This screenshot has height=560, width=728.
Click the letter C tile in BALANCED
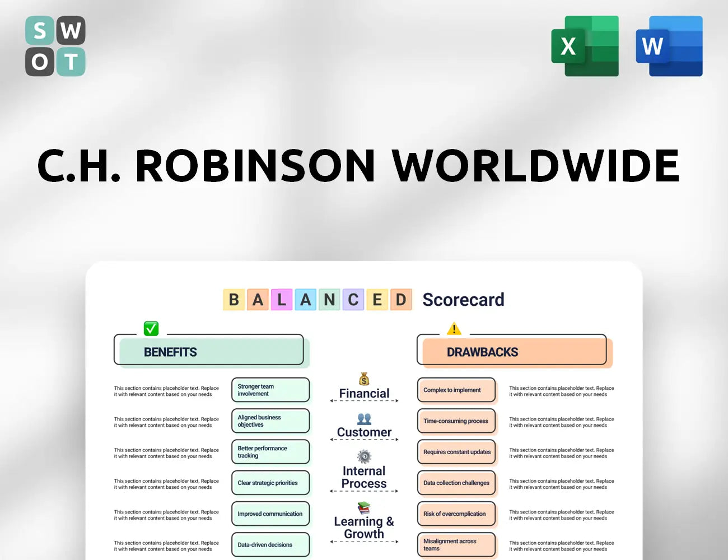pyautogui.click(x=353, y=300)
